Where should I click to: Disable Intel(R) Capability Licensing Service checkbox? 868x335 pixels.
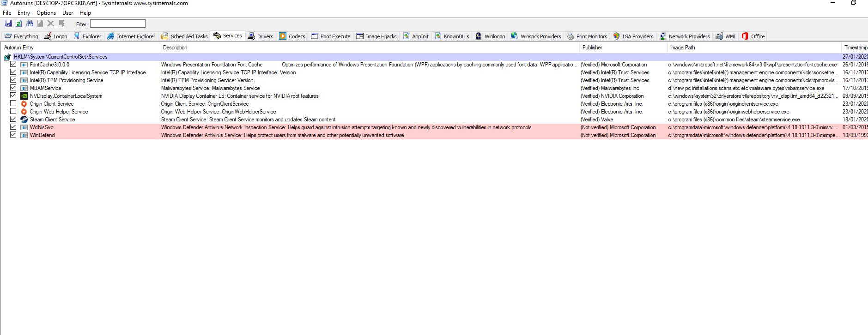click(x=13, y=72)
